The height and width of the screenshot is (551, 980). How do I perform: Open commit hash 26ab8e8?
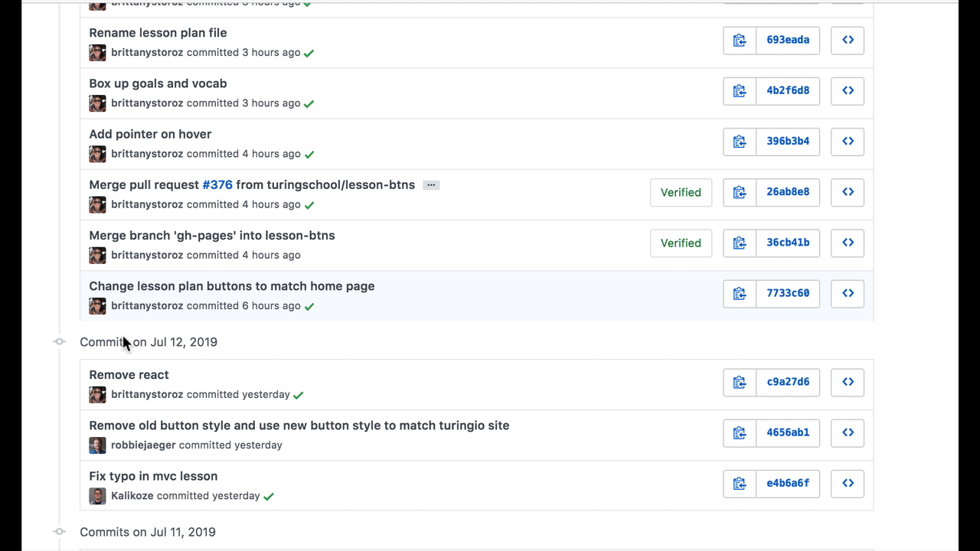point(788,192)
